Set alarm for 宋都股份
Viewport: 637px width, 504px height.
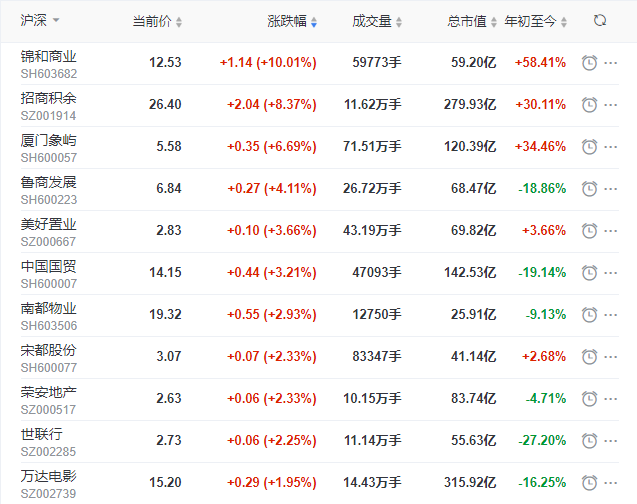tap(589, 357)
